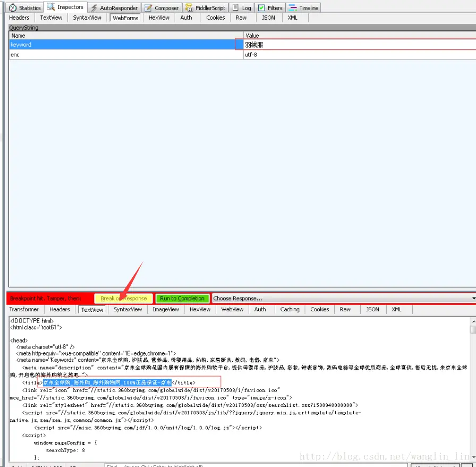This screenshot has height=467, width=476.
Task: Open the Composer tab
Action: click(162, 8)
